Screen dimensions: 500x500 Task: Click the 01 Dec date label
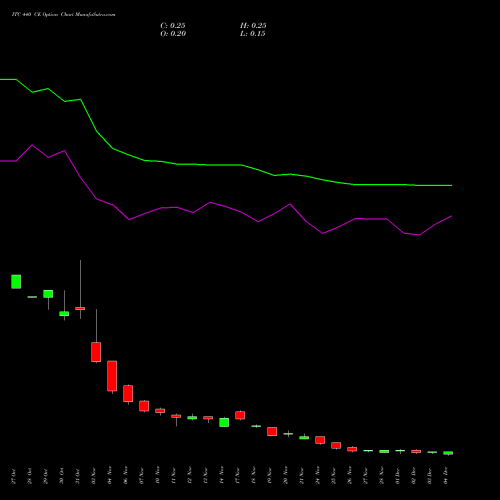pyautogui.click(x=398, y=476)
